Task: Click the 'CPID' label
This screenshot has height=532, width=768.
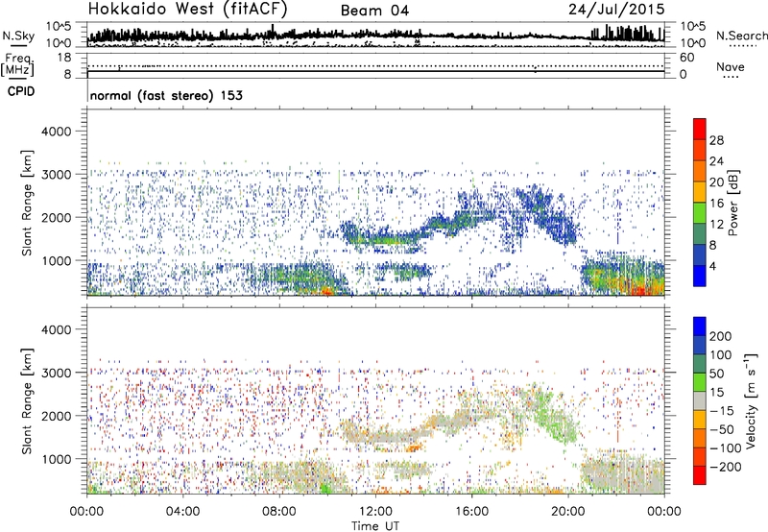Action: pos(21,91)
